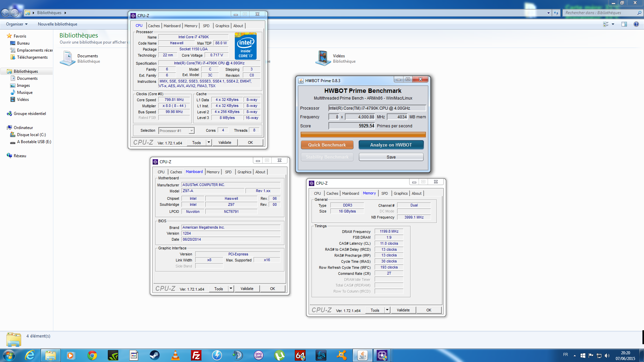The height and width of the screenshot is (362, 644).
Task: Click the Windows Media Player taskbar icon
Action: point(71,355)
